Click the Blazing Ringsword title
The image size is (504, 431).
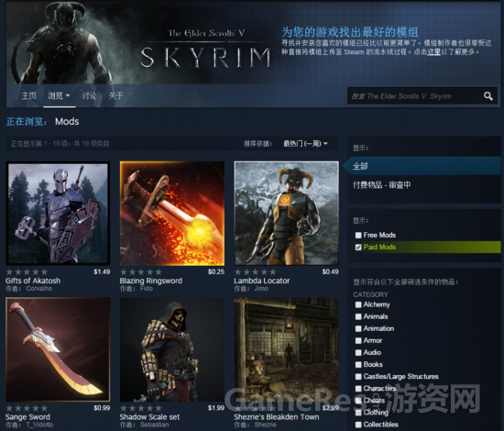151,281
